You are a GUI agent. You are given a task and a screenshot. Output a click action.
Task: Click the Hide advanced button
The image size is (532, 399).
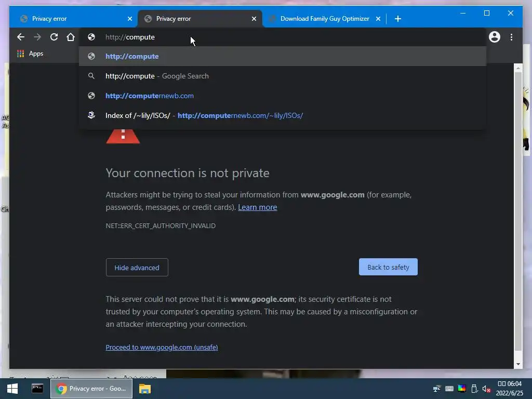tap(137, 268)
